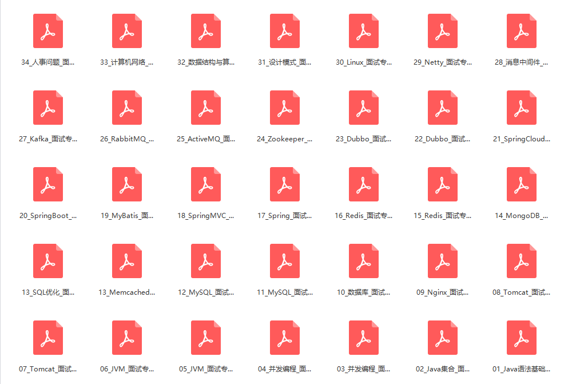Choose the 25_ActiveMQ PDF icon
Viewport: 588px width, 384px height.
click(206, 108)
